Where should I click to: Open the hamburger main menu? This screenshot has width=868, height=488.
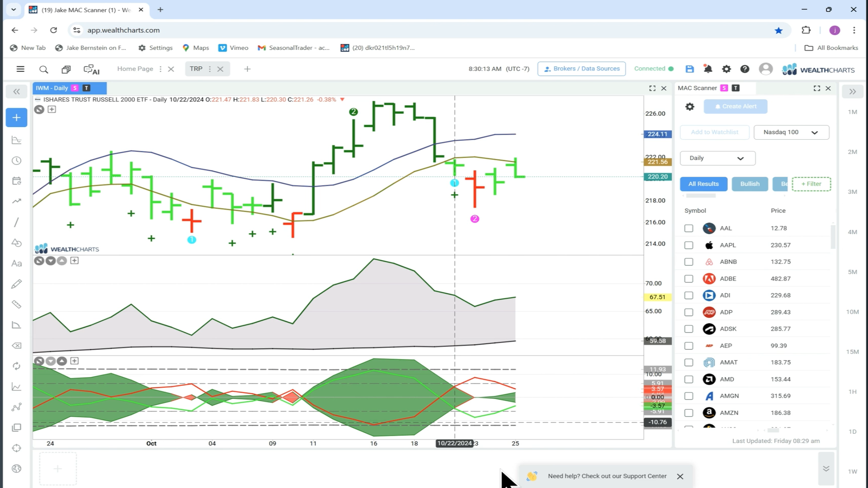[20, 69]
